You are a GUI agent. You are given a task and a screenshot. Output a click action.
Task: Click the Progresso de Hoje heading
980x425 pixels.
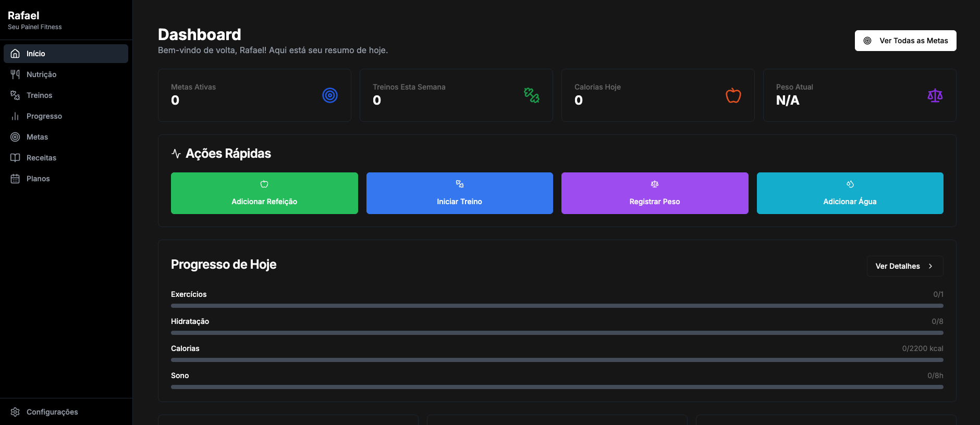coord(224,265)
